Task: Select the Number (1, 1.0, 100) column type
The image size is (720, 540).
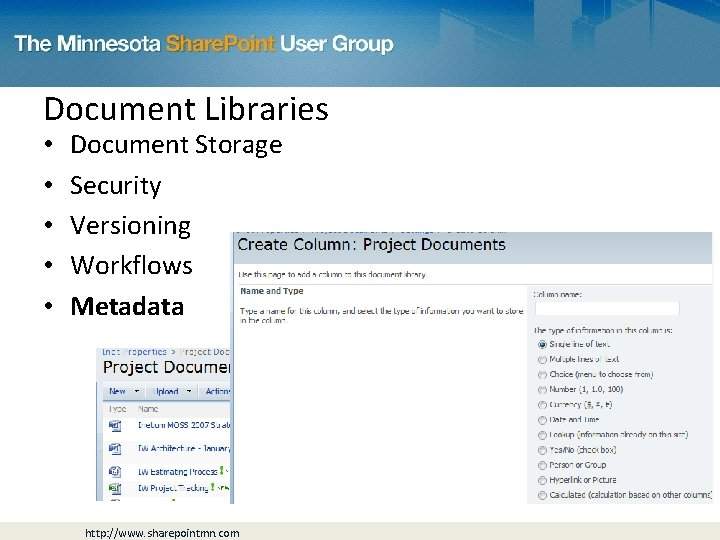Action: [x=542, y=390]
